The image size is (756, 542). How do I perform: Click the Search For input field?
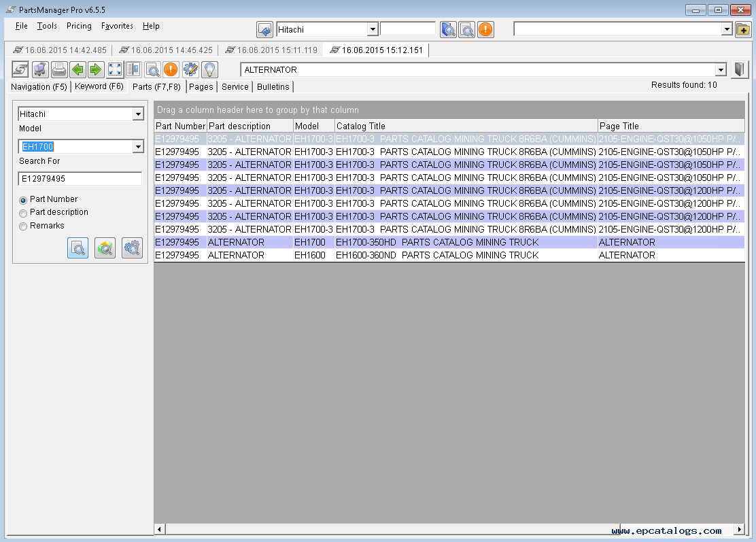(80, 179)
